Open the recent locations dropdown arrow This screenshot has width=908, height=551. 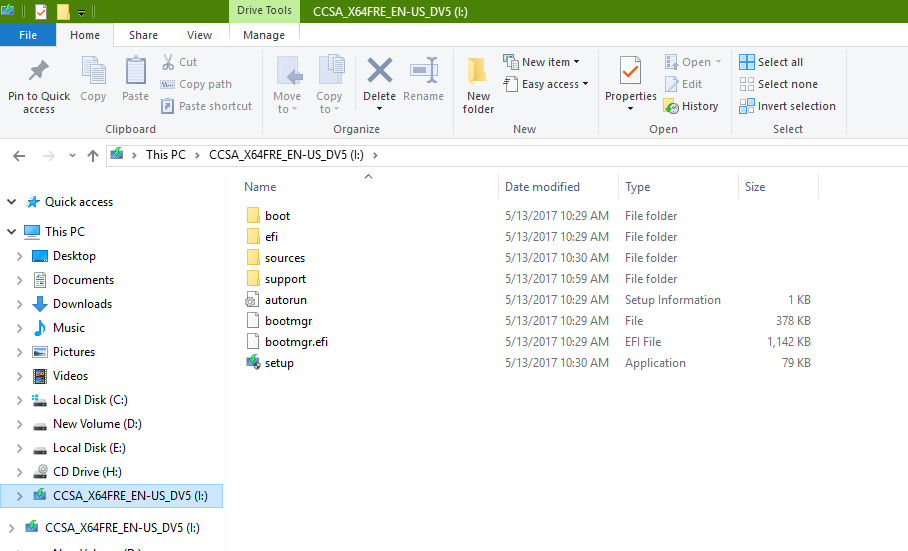[72, 155]
